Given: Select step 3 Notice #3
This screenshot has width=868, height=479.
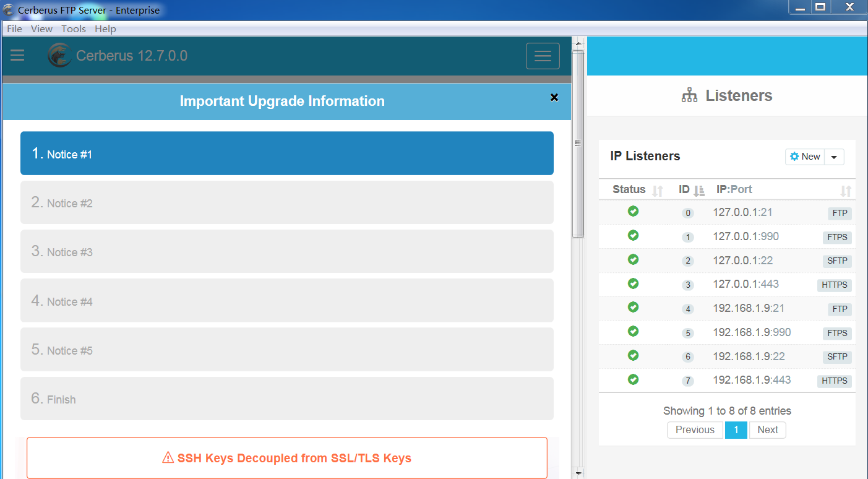Looking at the screenshot, I should click(287, 251).
